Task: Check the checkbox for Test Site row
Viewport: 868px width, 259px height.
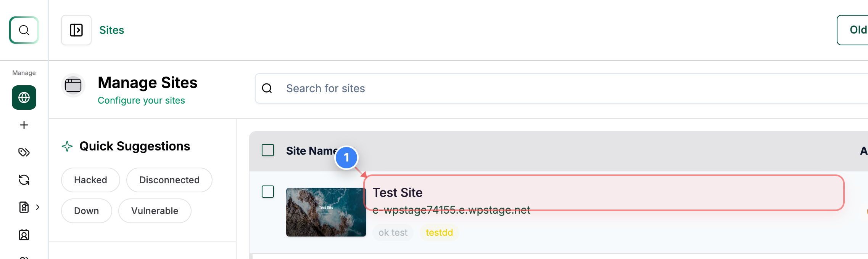Action: point(267,192)
